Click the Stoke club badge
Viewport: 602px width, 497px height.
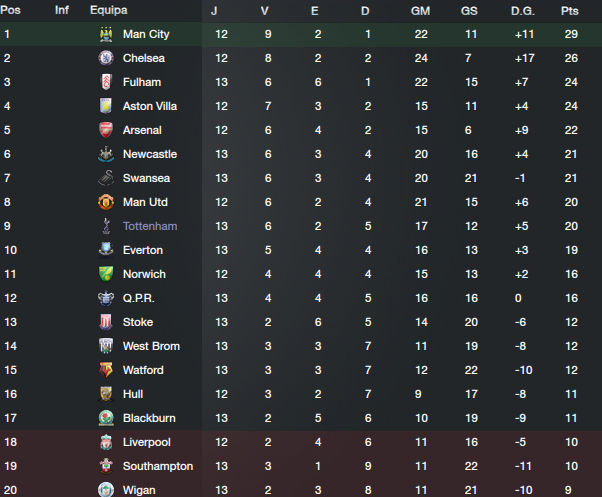tap(105, 322)
